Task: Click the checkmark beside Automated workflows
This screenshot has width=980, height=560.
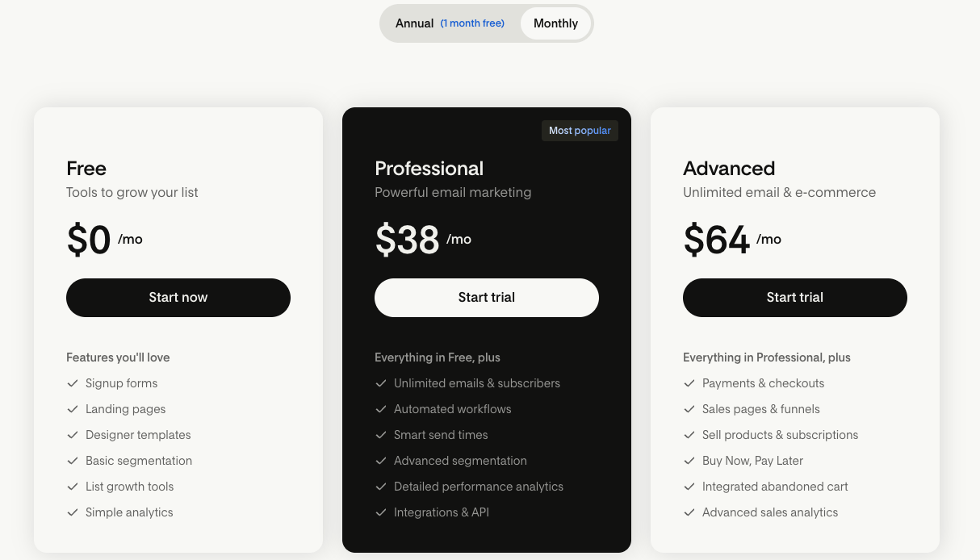Action: [381, 409]
